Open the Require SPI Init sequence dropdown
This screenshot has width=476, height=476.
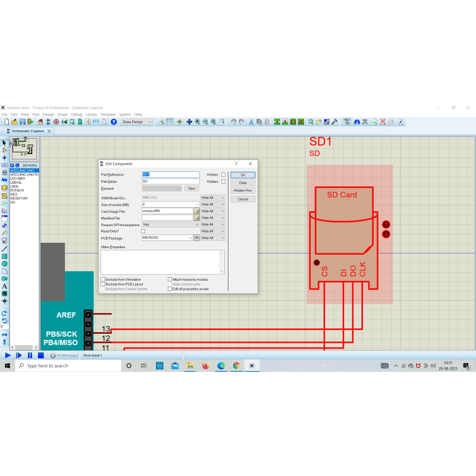(196, 224)
